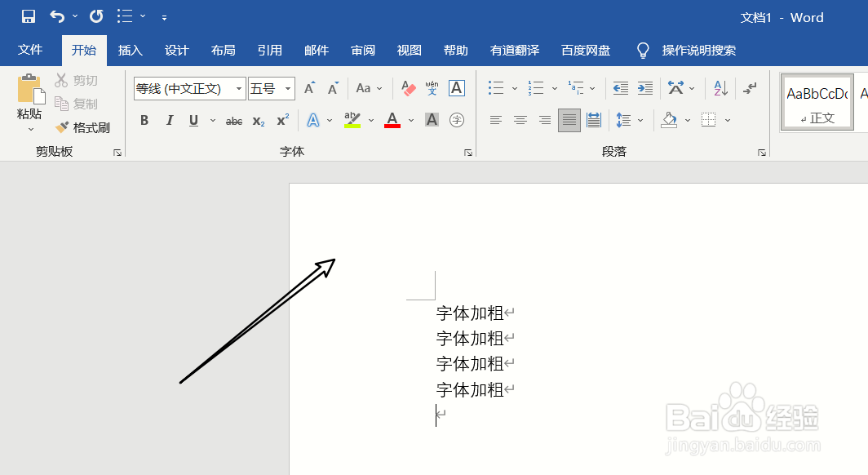Justify text with both-sides alignment

pos(569,120)
